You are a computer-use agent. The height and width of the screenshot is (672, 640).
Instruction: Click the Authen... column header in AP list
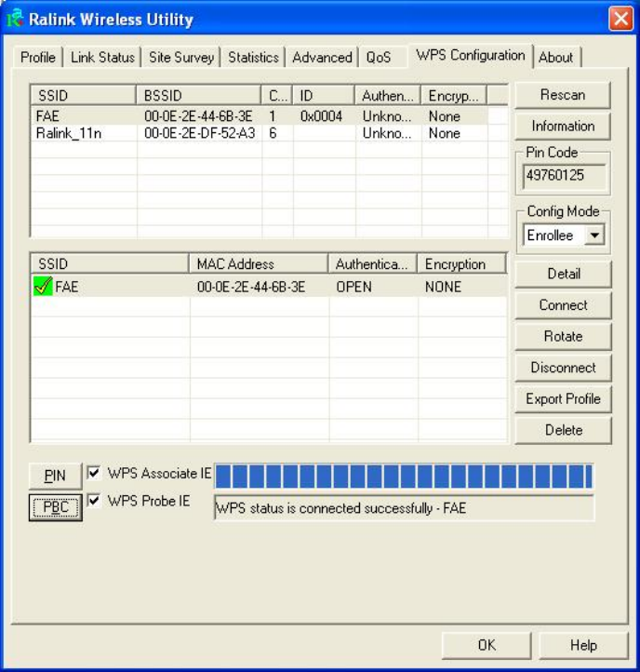pyautogui.click(x=388, y=95)
